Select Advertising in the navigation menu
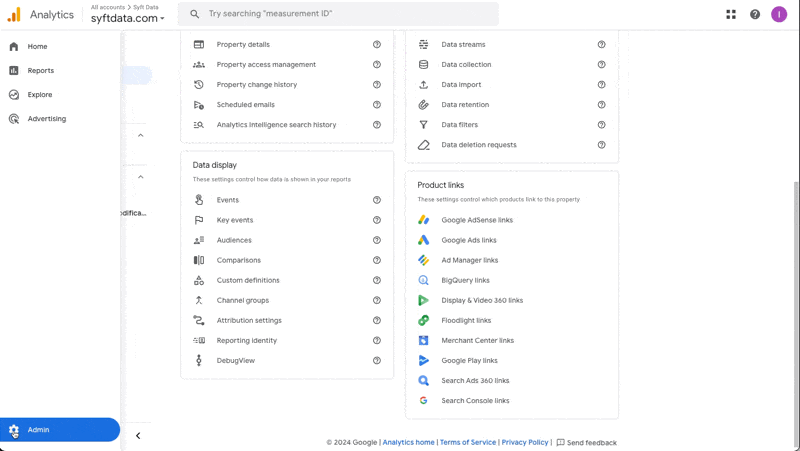 point(46,119)
